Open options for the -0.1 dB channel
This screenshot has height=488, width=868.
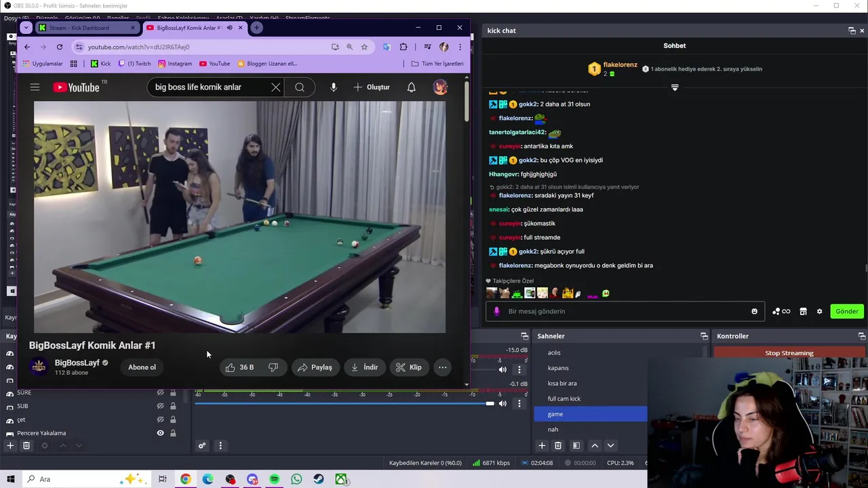519,403
